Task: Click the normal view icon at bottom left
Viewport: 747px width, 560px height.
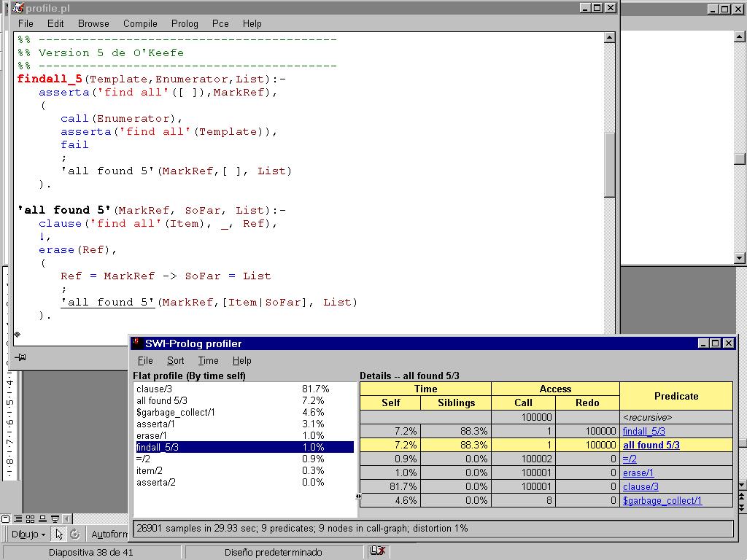Action: pyautogui.click(x=6, y=519)
